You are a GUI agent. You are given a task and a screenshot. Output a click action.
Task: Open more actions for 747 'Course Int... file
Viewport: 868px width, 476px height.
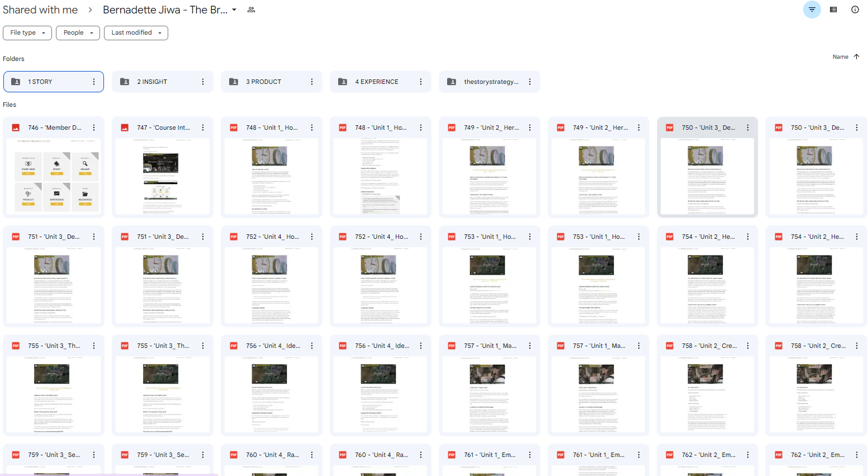202,128
